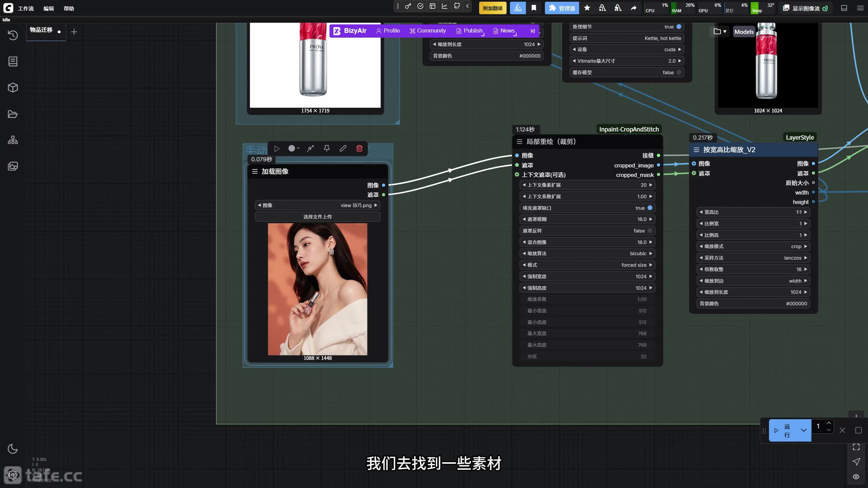Adjust 遮罩模糊 16.0 slider value
The height and width of the screenshot is (488, 868).
587,219
